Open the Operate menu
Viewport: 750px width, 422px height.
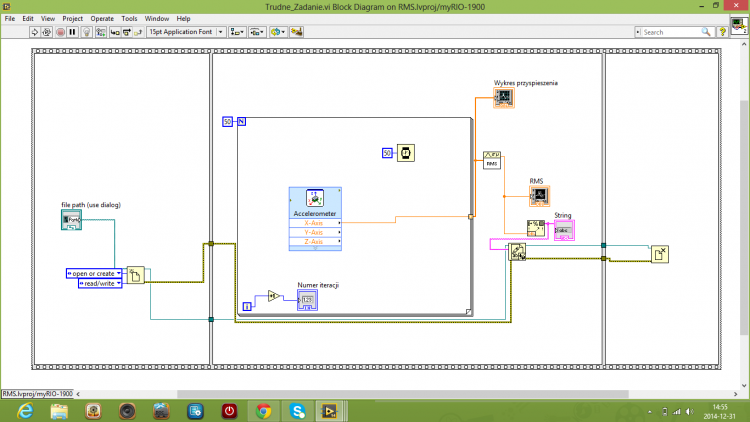click(x=102, y=19)
